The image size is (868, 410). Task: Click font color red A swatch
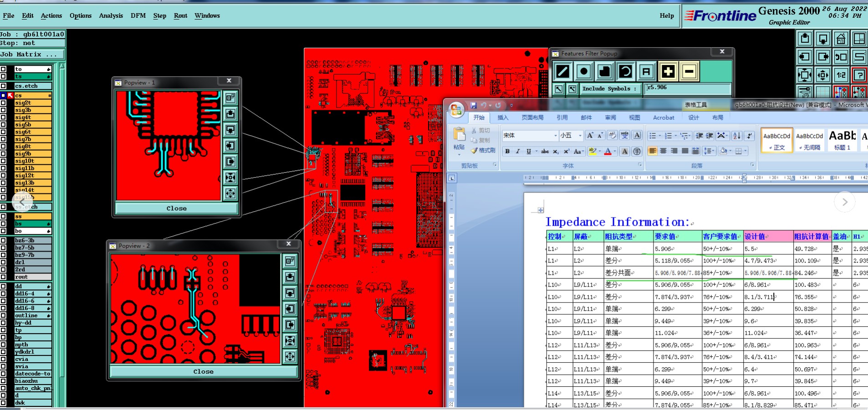(608, 152)
